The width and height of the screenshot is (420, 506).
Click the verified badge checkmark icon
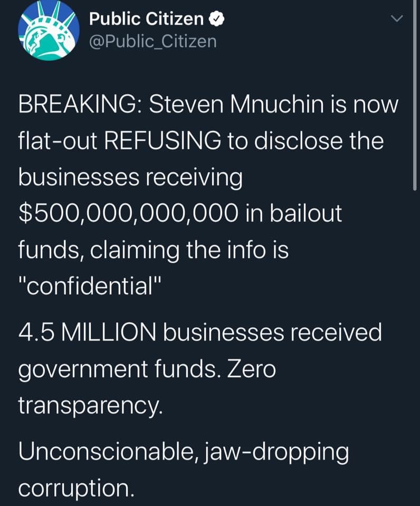216,19
